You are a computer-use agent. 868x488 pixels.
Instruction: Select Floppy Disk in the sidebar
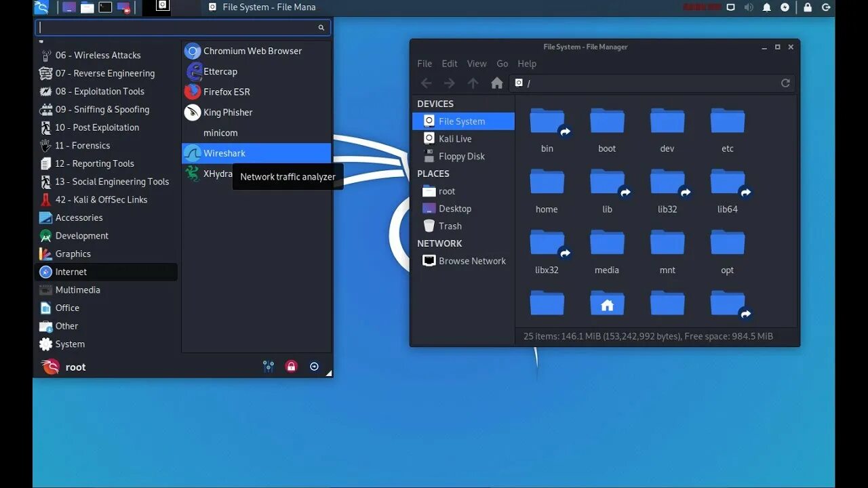point(463,157)
